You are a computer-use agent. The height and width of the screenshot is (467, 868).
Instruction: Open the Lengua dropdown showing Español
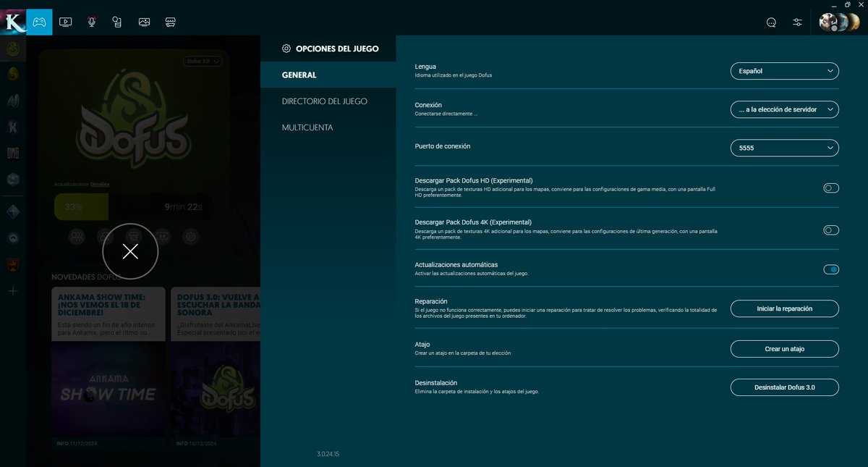coord(785,71)
